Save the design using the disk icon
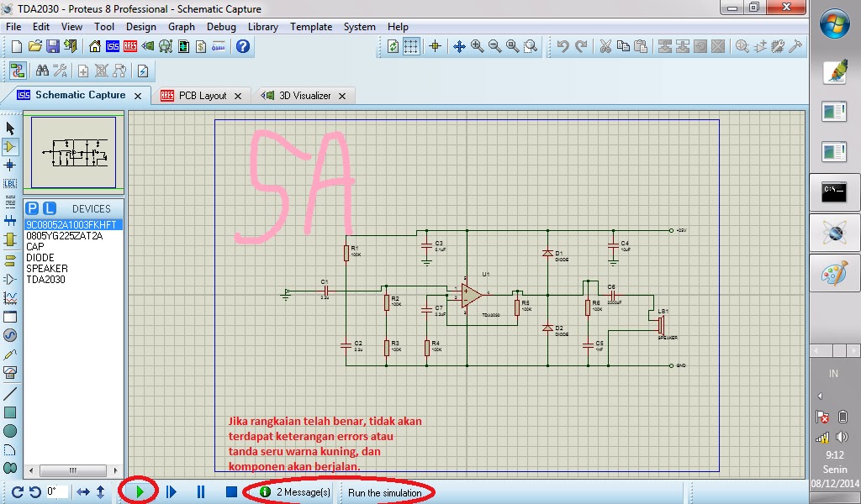The image size is (861, 504). pos(52,46)
